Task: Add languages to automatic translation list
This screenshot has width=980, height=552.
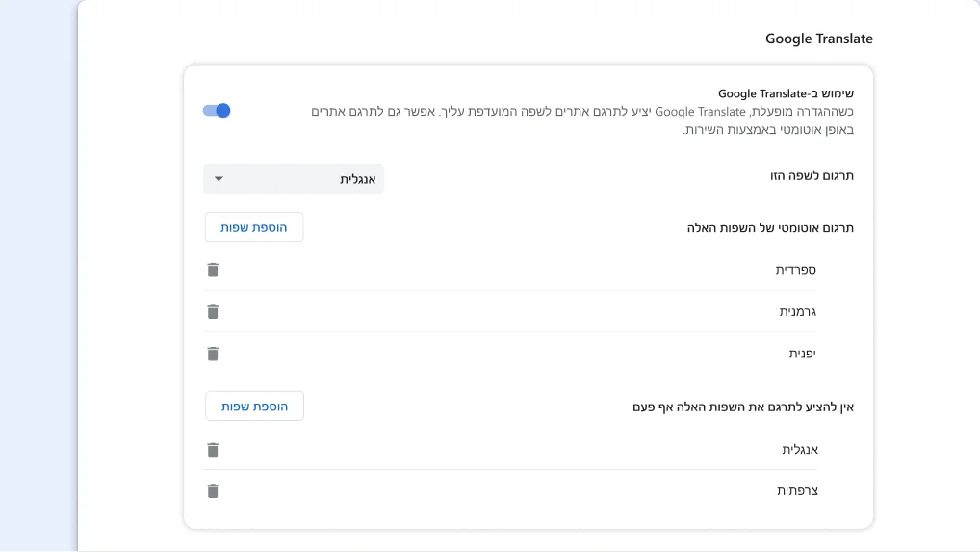Action: pyautogui.click(x=254, y=227)
